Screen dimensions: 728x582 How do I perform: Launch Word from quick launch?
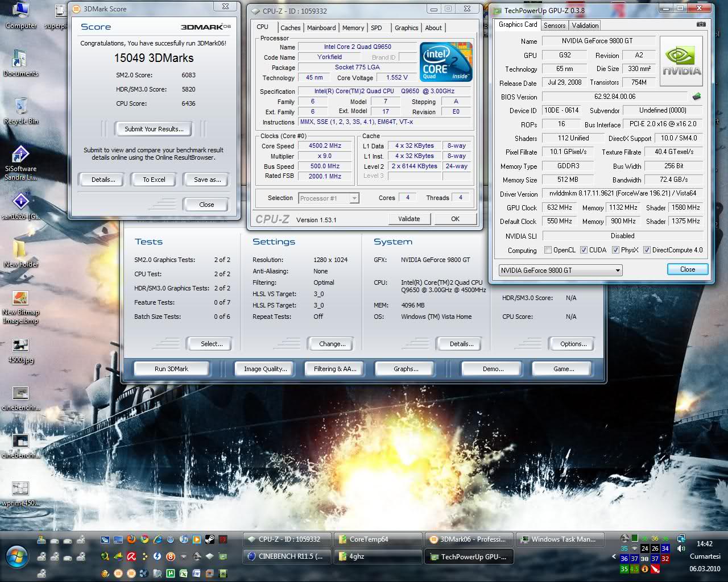click(x=196, y=573)
